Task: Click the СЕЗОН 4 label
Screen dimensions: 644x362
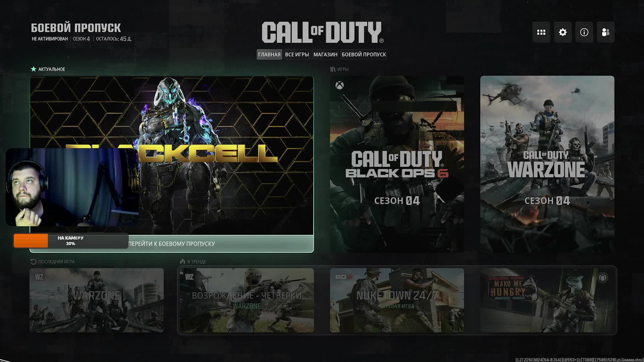Action: click(x=82, y=39)
